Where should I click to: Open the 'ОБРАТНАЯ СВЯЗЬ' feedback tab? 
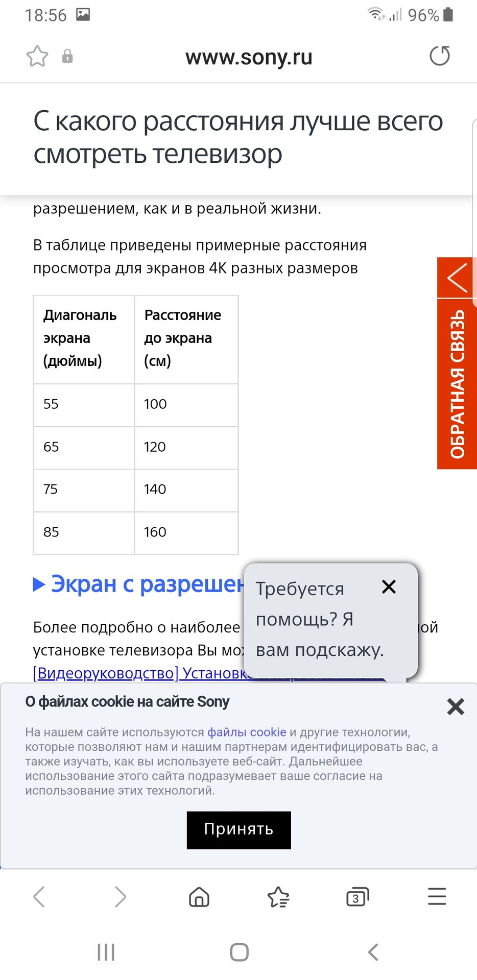point(457,384)
